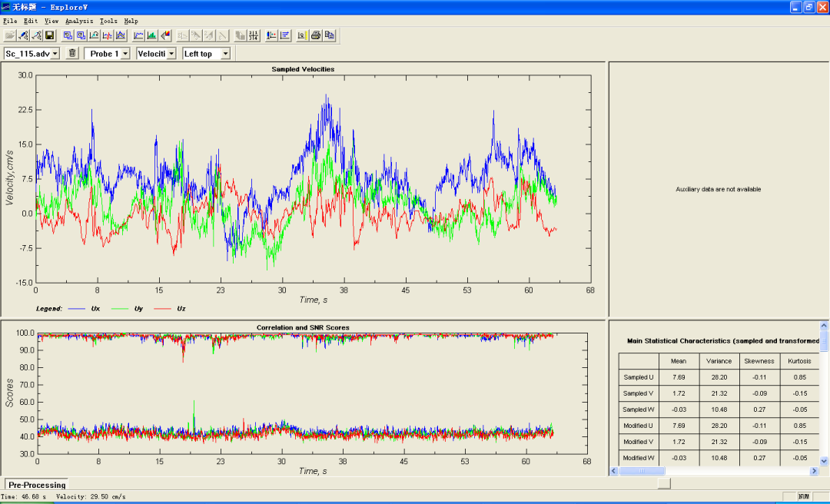Screen dimensions: 830x504
Task: Click the horizontal scrollbar under the statistics table
Action: [642, 472]
